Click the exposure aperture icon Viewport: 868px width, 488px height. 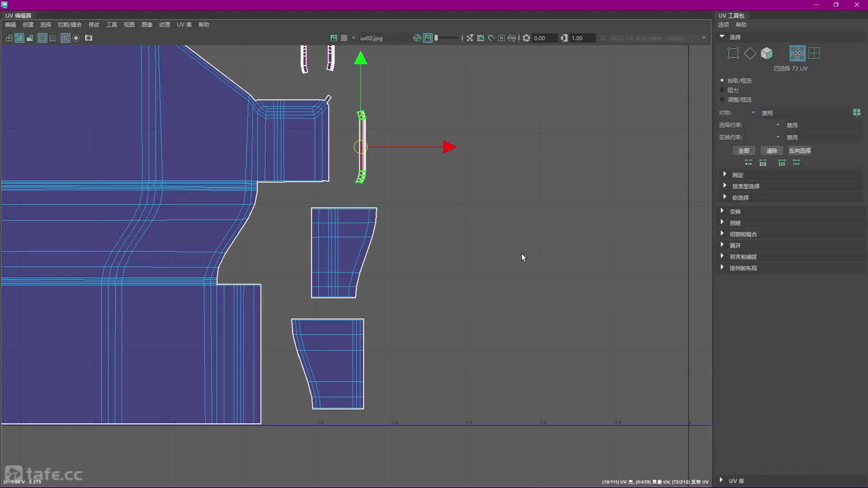(x=526, y=38)
